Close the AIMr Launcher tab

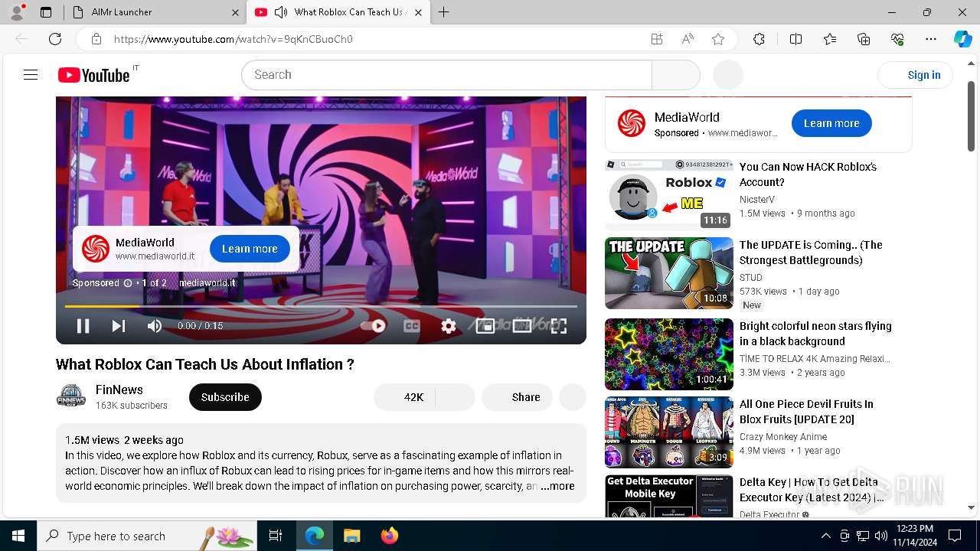(235, 12)
